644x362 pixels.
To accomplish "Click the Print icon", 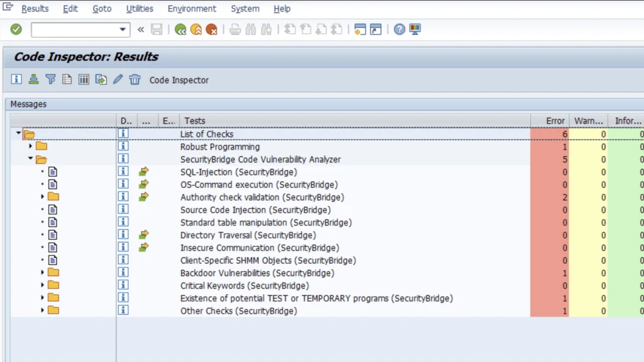I will [x=235, y=30].
